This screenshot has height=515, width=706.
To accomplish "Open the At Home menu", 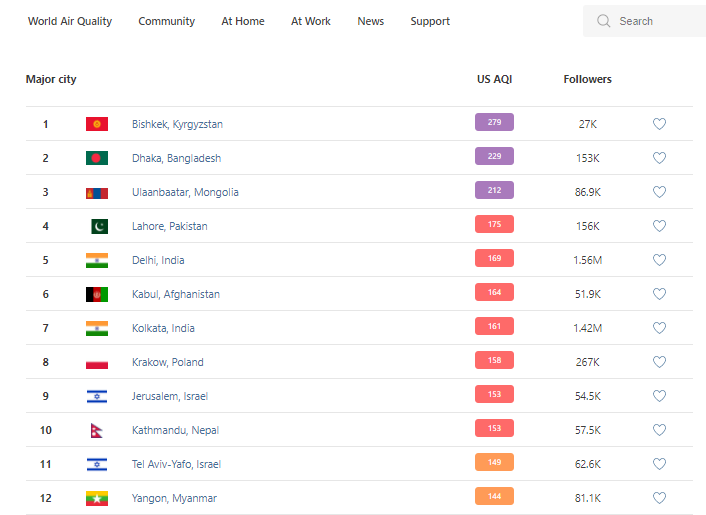I will pyautogui.click(x=243, y=21).
